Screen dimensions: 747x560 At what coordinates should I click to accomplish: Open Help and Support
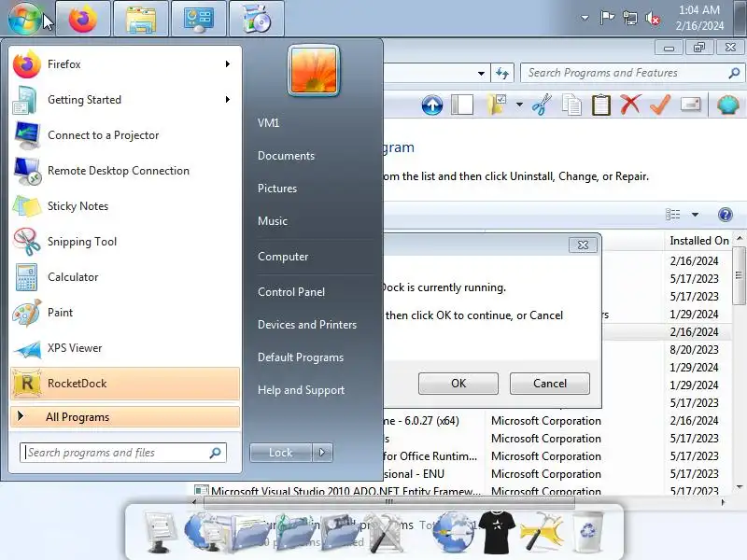(x=301, y=390)
